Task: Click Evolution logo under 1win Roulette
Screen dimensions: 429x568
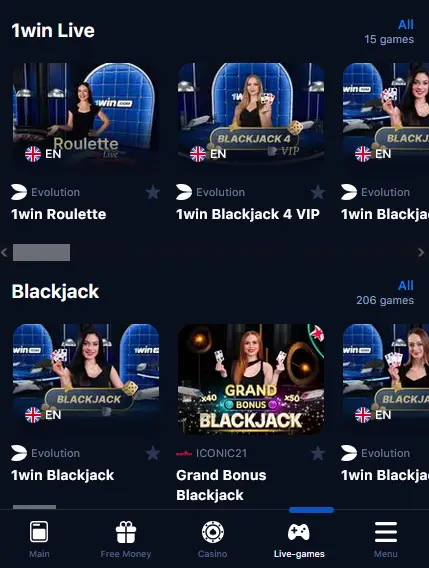Action: (x=19, y=192)
